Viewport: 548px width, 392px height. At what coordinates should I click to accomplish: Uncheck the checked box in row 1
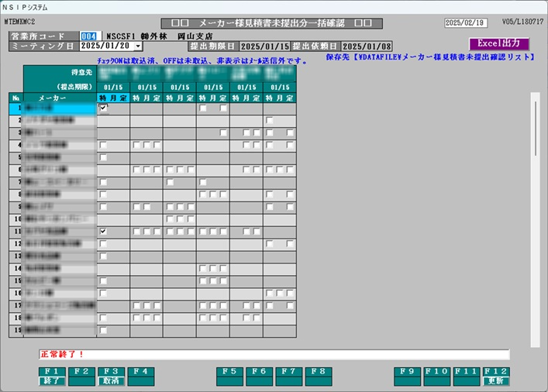(103, 109)
